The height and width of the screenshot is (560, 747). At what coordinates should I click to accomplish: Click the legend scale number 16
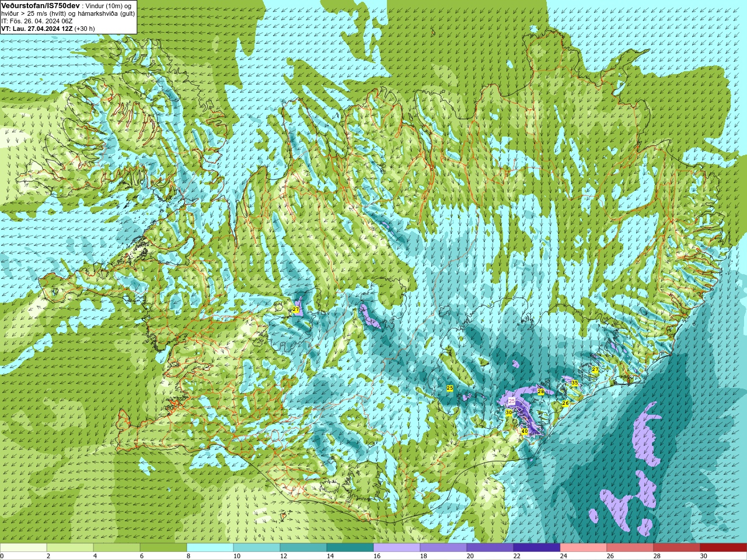pos(377,556)
